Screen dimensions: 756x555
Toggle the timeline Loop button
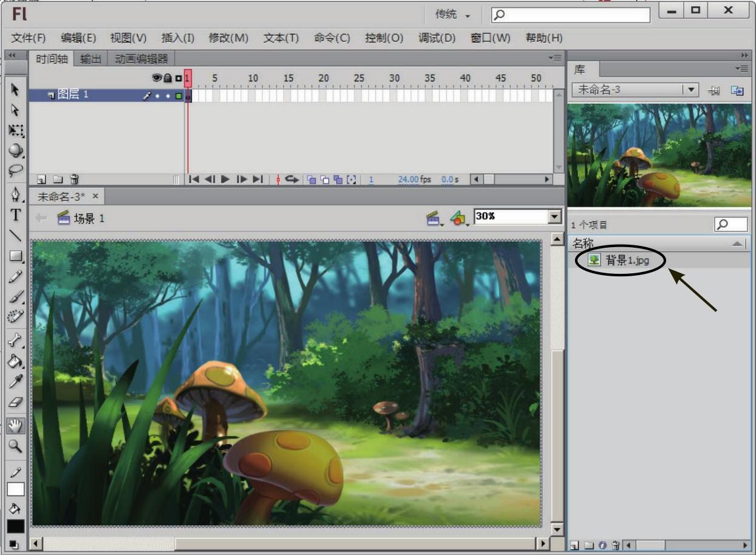[x=293, y=180]
